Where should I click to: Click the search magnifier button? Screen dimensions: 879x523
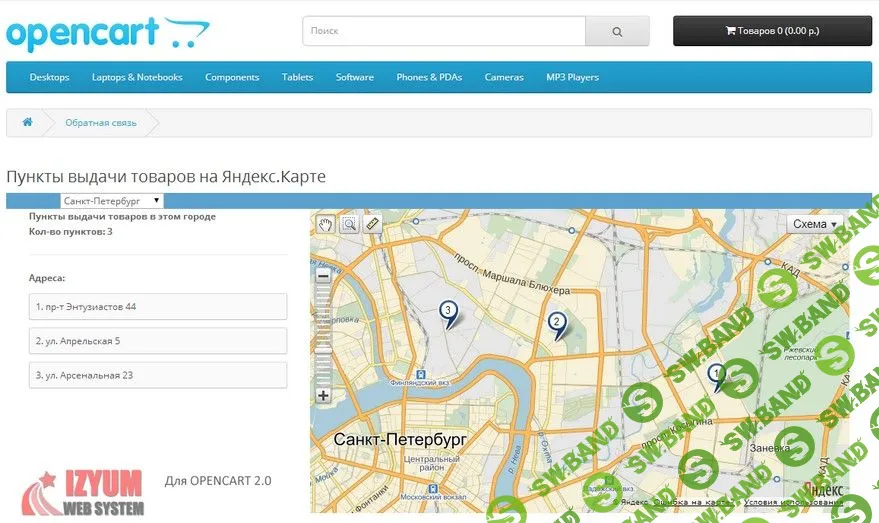[616, 31]
